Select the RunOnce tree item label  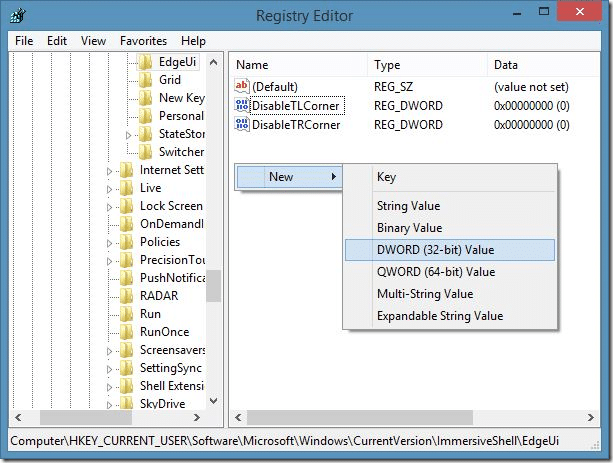[x=165, y=332]
